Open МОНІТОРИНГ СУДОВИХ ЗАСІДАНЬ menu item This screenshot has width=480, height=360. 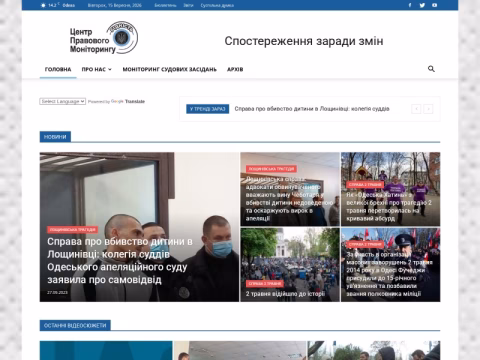(x=169, y=69)
